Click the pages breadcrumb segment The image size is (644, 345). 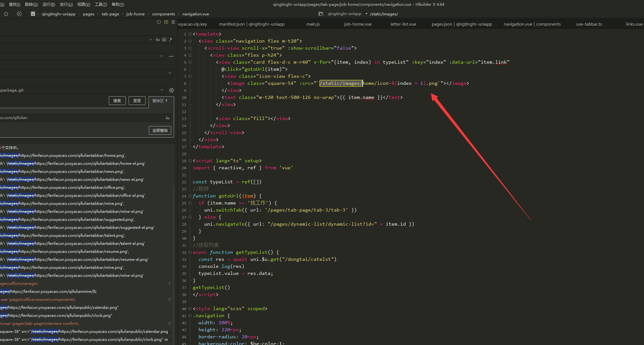coord(89,14)
